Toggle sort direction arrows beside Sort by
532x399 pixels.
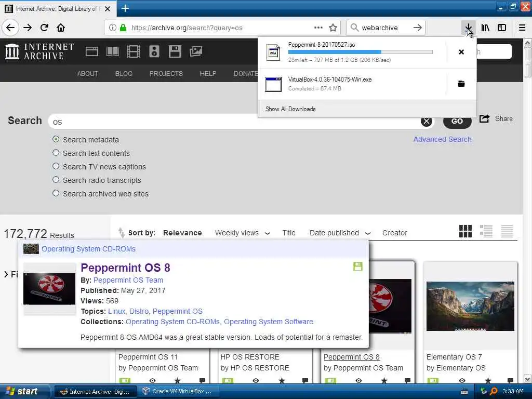pos(121,232)
